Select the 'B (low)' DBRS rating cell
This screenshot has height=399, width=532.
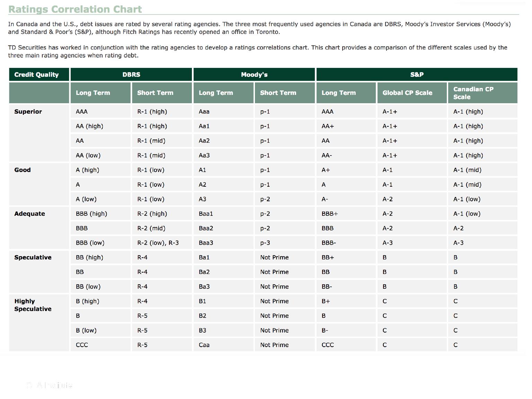[x=100, y=330]
